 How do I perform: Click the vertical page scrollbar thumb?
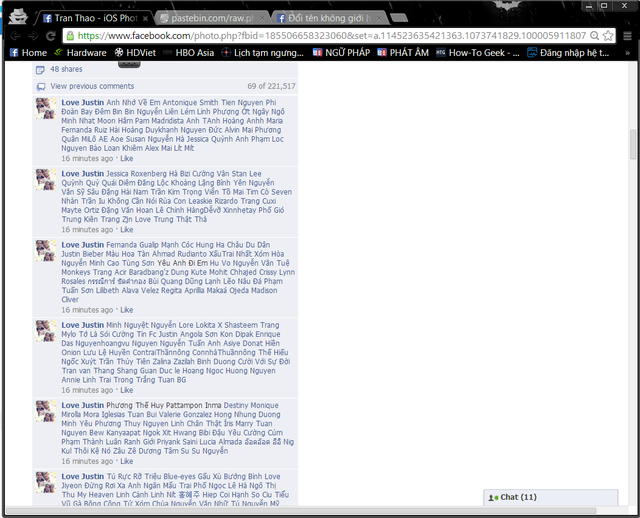pyautogui.click(x=633, y=144)
